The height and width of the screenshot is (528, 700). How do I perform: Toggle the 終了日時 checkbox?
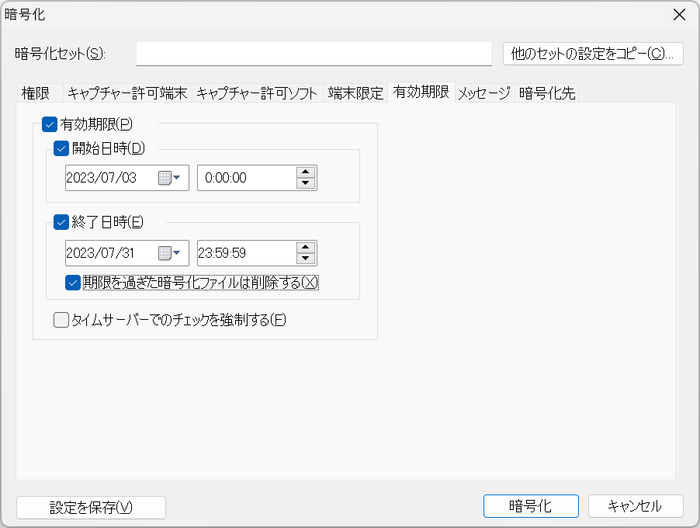[x=61, y=222]
